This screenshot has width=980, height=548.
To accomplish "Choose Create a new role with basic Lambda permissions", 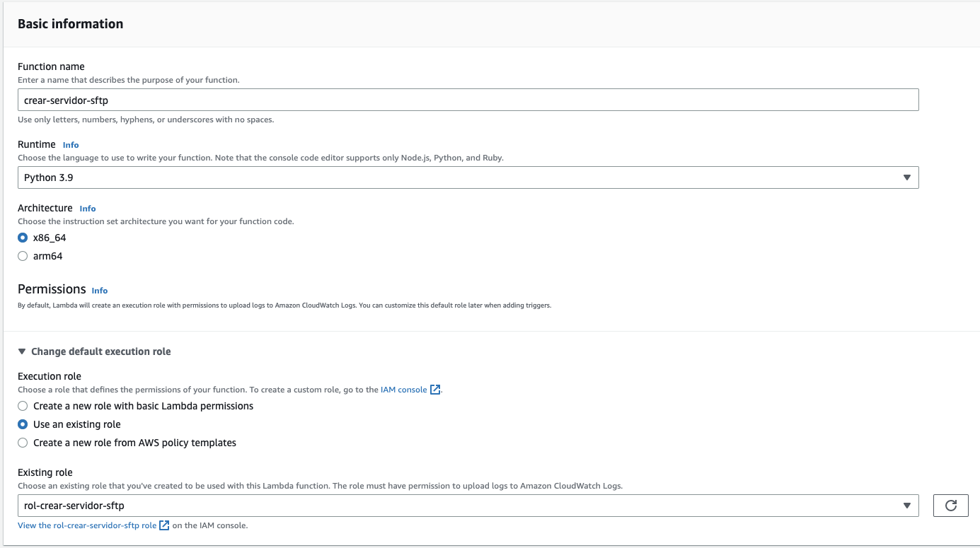I will point(23,406).
